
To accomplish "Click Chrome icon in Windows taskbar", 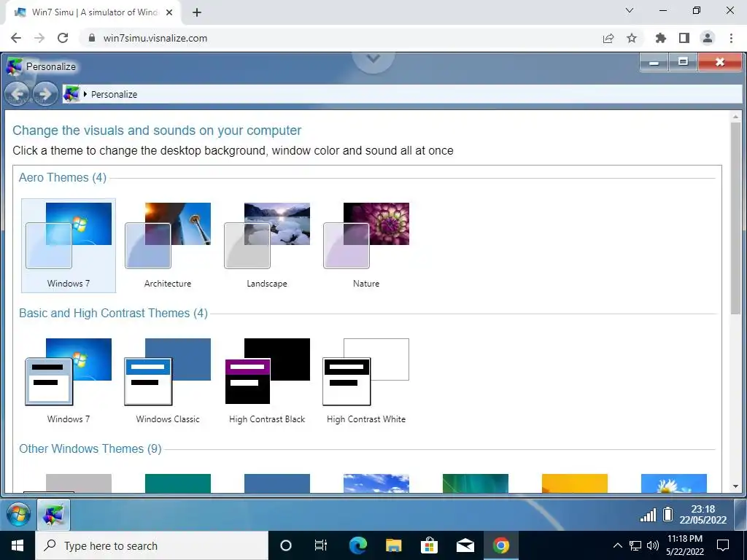I will [x=500, y=545].
